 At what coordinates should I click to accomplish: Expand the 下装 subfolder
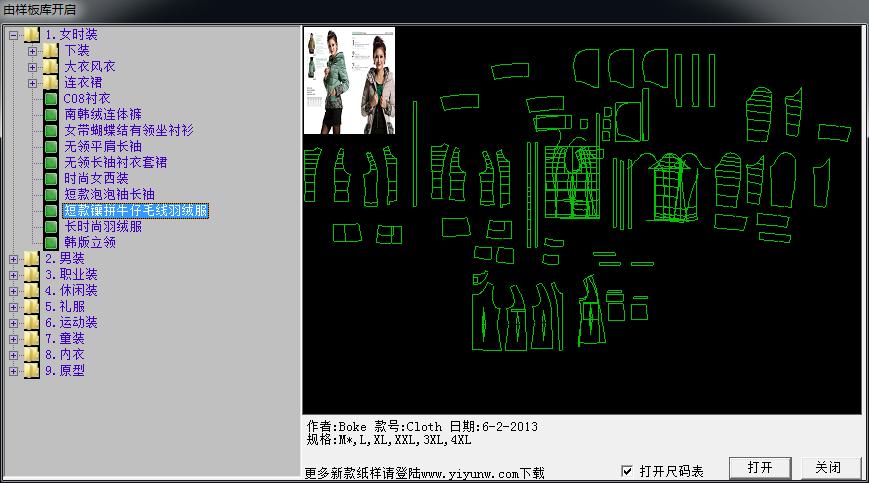coord(33,51)
